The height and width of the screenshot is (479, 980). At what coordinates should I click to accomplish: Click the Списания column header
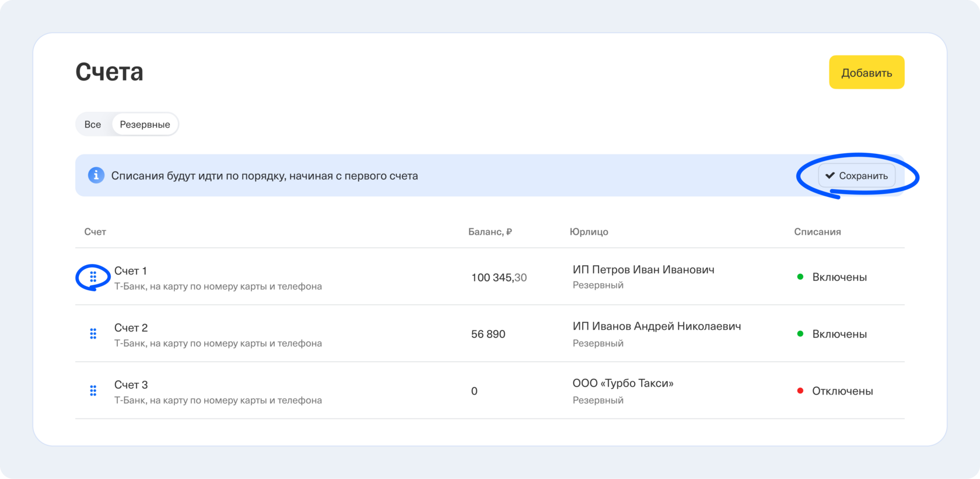tap(817, 232)
